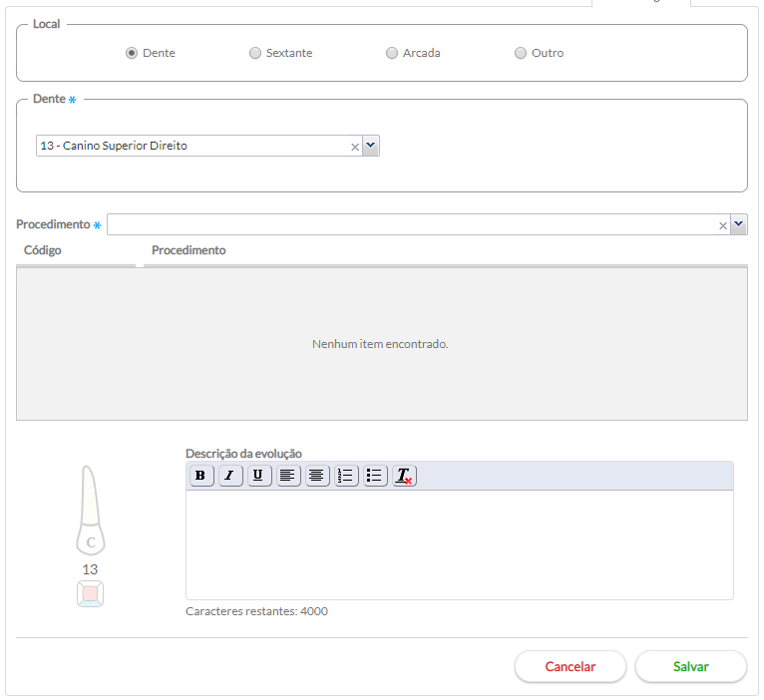Insert a numbered list
This screenshot has width=764, height=700.
pos(346,476)
